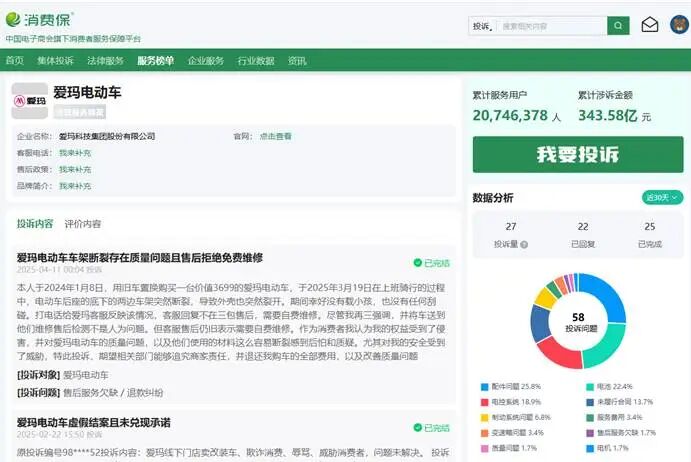691x462 pixels.
Task: Click the big green 我要投诉 button
Action: [x=578, y=154]
